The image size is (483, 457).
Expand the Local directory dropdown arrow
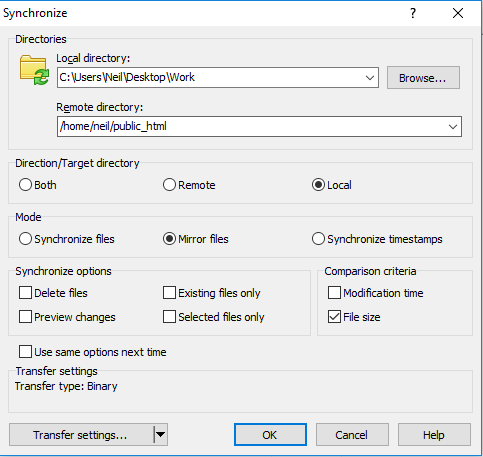point(370,78)
